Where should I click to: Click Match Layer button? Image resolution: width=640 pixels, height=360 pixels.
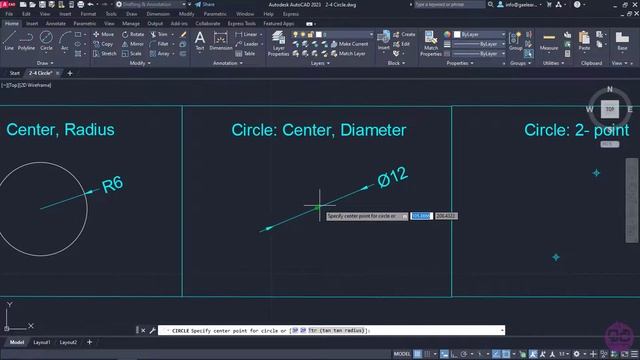[x=348, y=53]
